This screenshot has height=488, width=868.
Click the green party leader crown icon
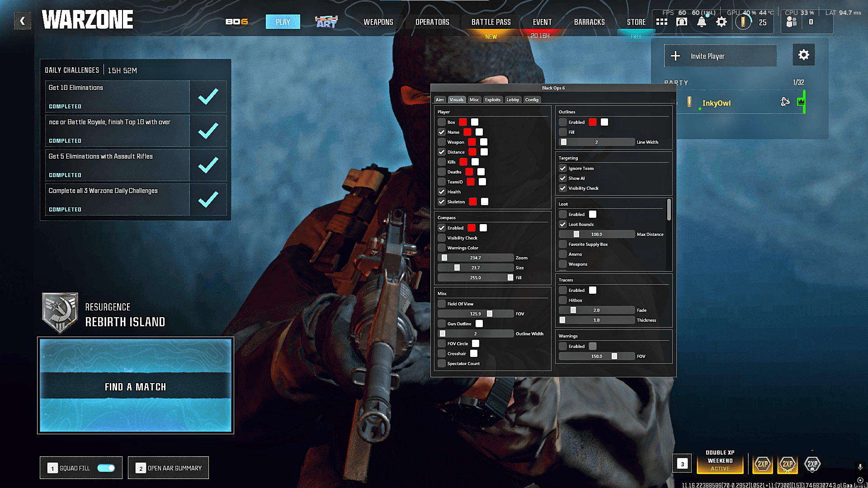pos(801,102)
